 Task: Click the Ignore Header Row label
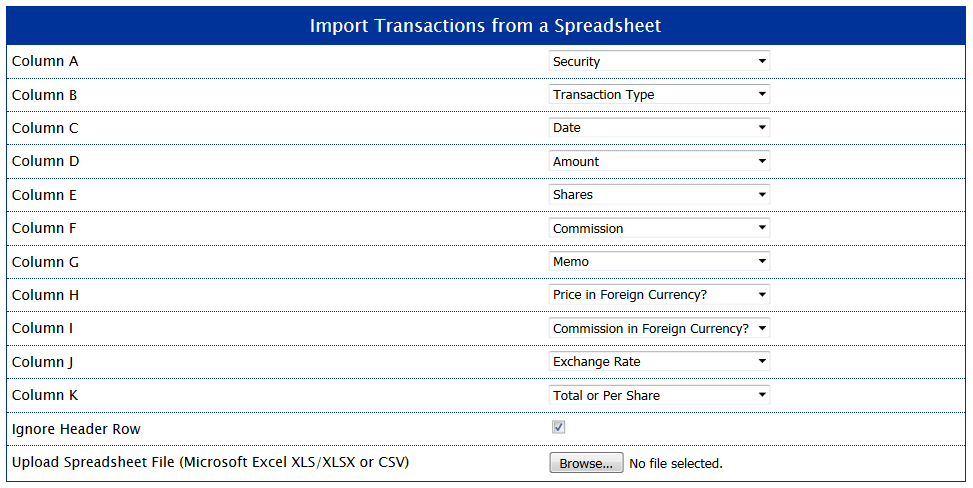[76, 429]
